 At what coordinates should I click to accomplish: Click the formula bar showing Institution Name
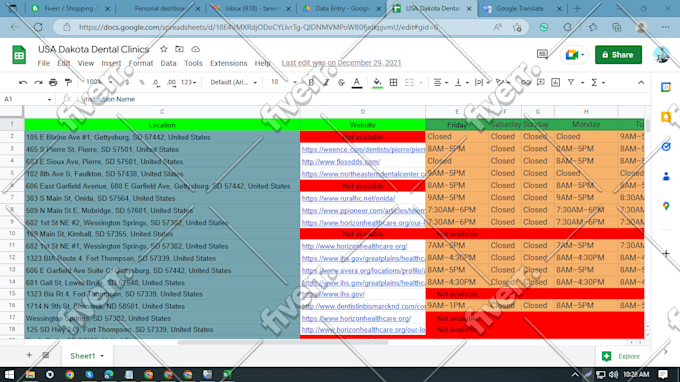364,99
